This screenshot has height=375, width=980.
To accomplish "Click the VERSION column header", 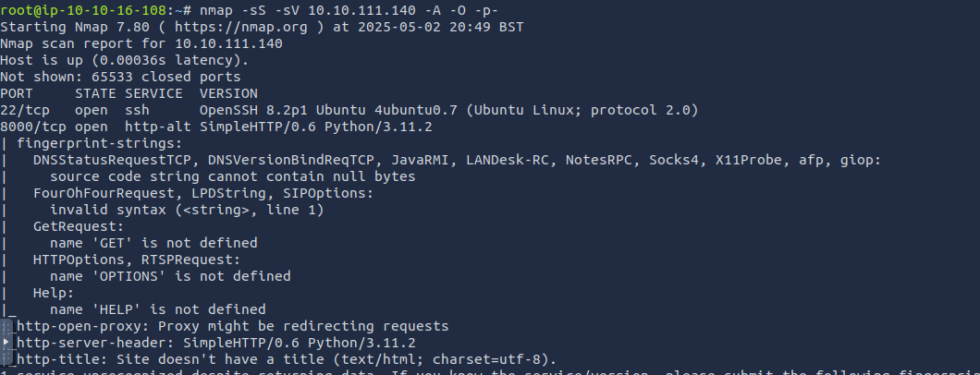I will pos(228,93).
